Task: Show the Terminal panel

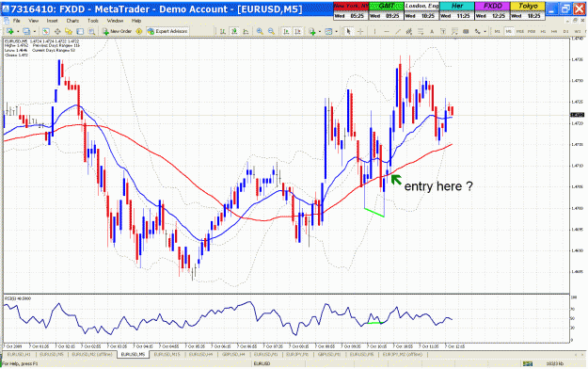Action: pyautogui.click(x=80, y=31)
